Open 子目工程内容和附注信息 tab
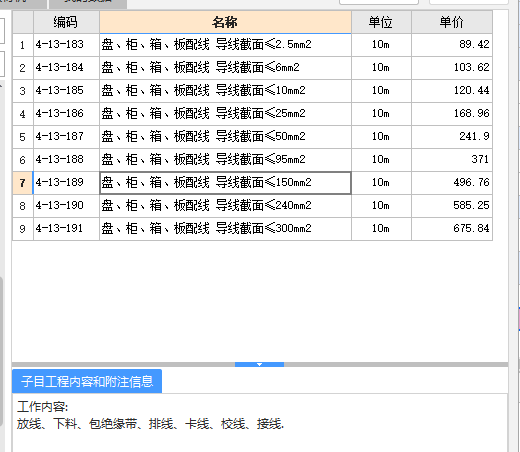520x452 pixels. [x=87, y=381]
